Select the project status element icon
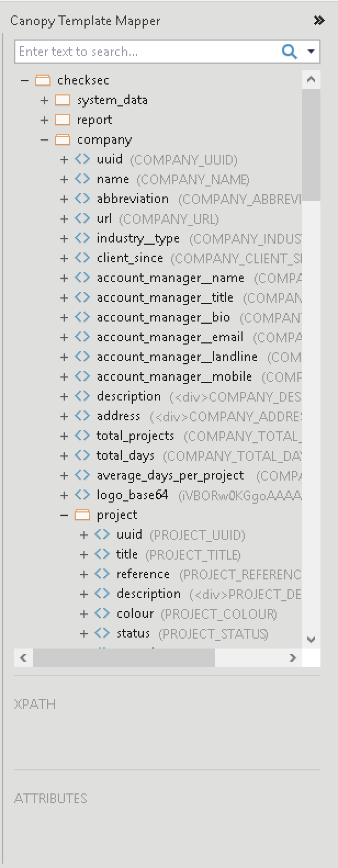Viewport: 338px width, 868px height. coord(102,634)
